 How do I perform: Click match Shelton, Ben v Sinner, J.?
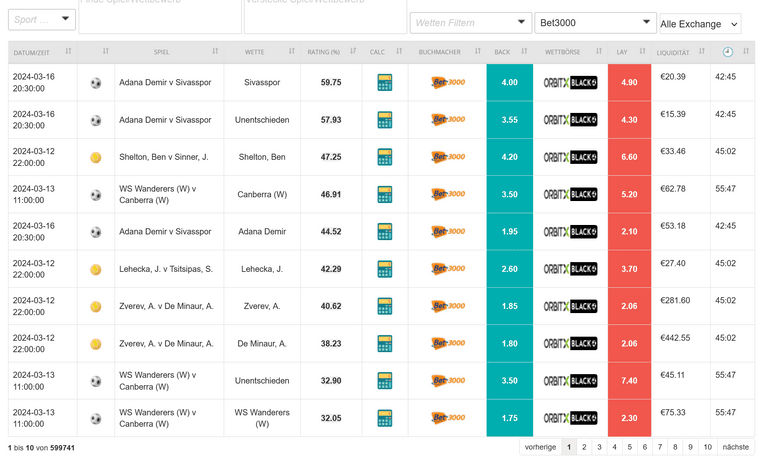click(x=164, y=157)
